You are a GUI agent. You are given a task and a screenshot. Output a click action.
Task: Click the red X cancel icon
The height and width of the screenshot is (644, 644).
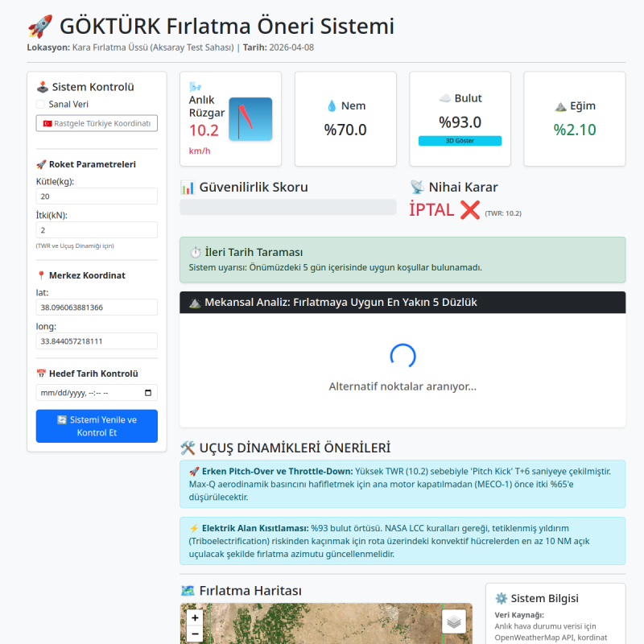click(470, 210)
